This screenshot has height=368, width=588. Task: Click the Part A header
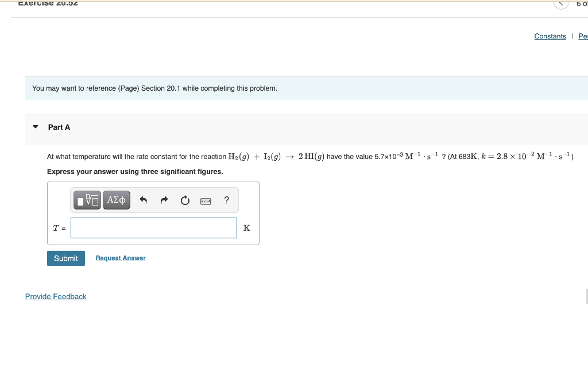tap(59, 127)
